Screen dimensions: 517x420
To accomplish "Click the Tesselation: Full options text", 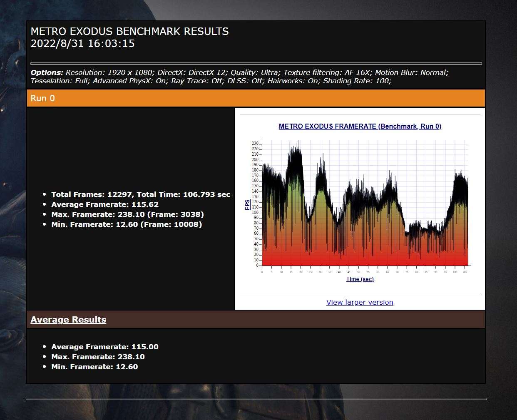I will 60,81.
